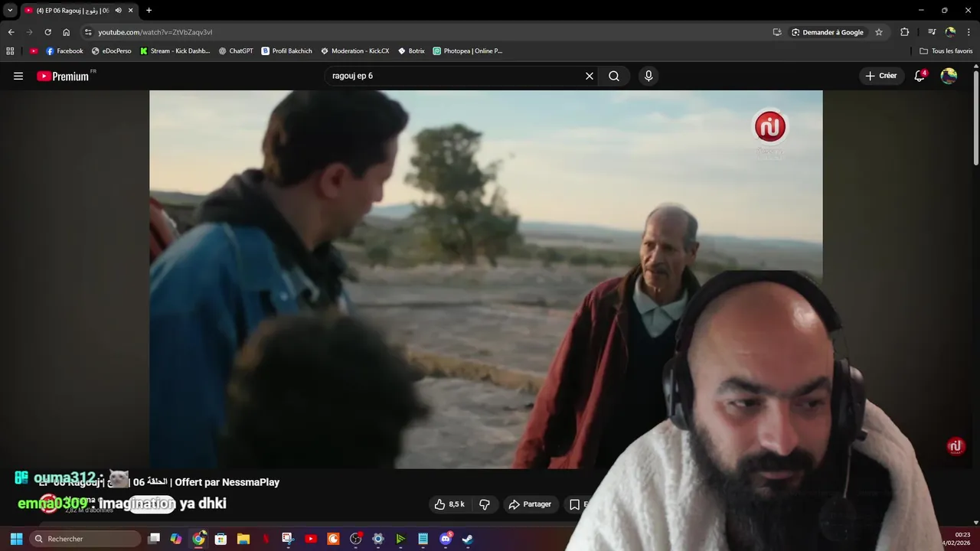Click the Demander à Google button
980x551 pixels.
point(828,32)
